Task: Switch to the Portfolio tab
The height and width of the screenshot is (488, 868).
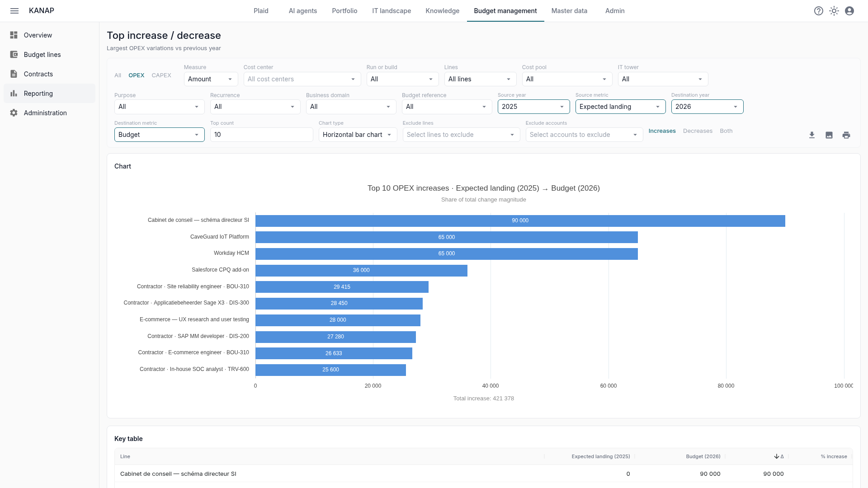Action: (x=344, y=11)
